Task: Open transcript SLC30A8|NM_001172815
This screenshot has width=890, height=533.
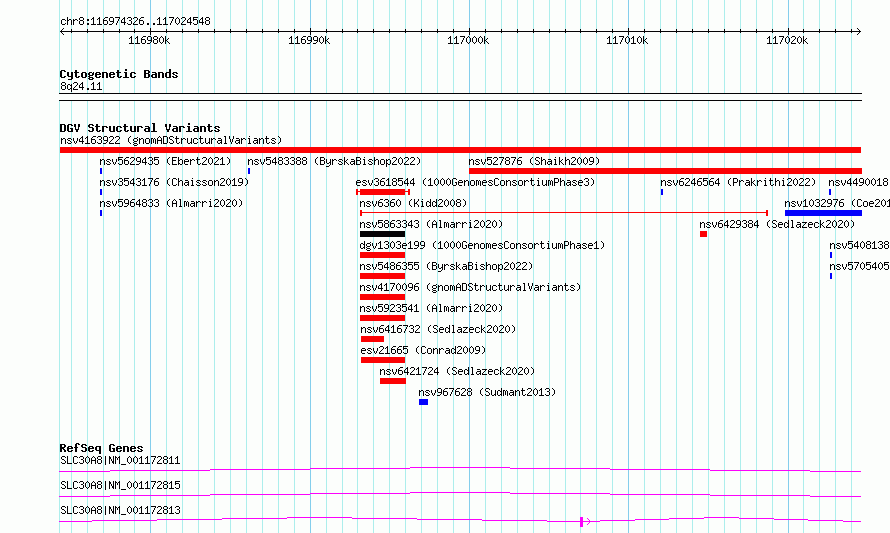Action: (120, 485)
